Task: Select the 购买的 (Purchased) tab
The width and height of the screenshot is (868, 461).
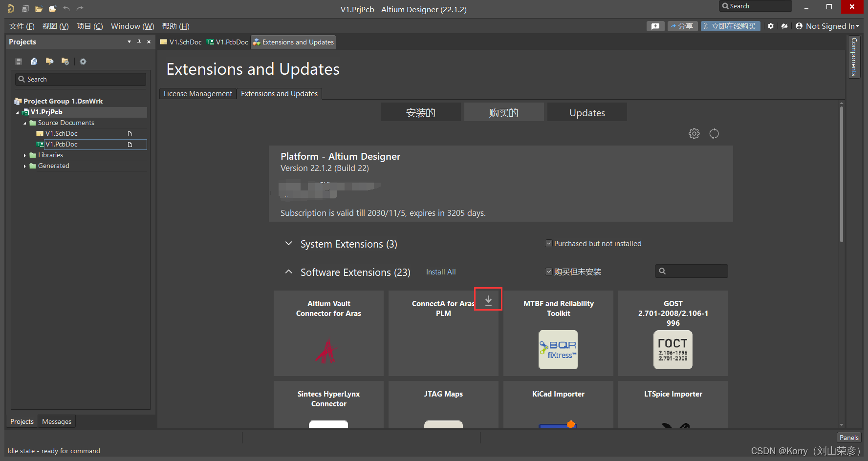Action: click(x=504, y=112)
